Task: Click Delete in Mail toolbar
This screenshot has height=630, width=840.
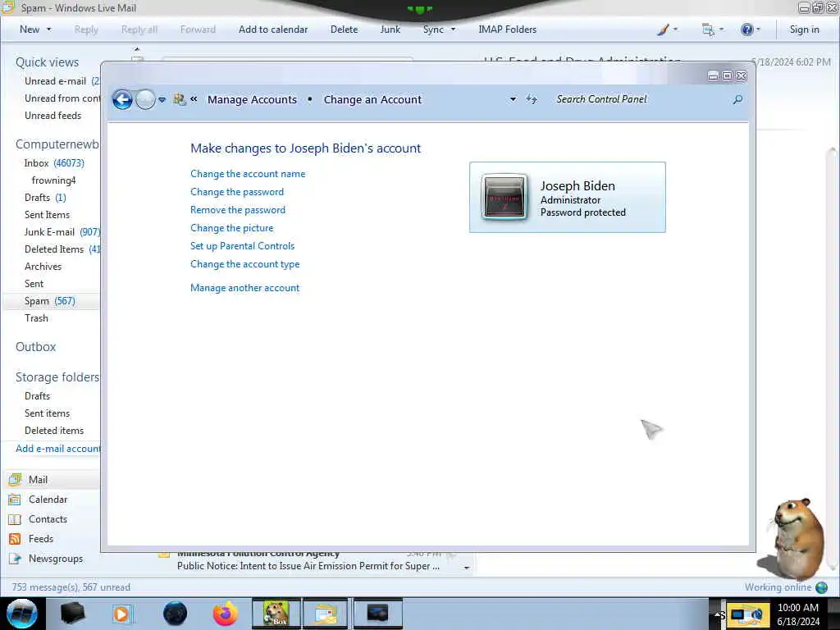Action: click(x=344, y=30)
